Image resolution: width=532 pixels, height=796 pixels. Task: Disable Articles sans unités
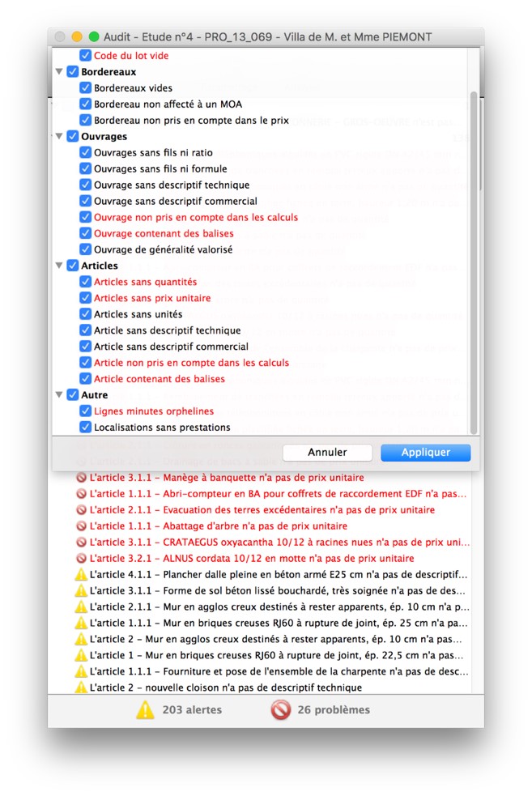(x=85, y=314)
